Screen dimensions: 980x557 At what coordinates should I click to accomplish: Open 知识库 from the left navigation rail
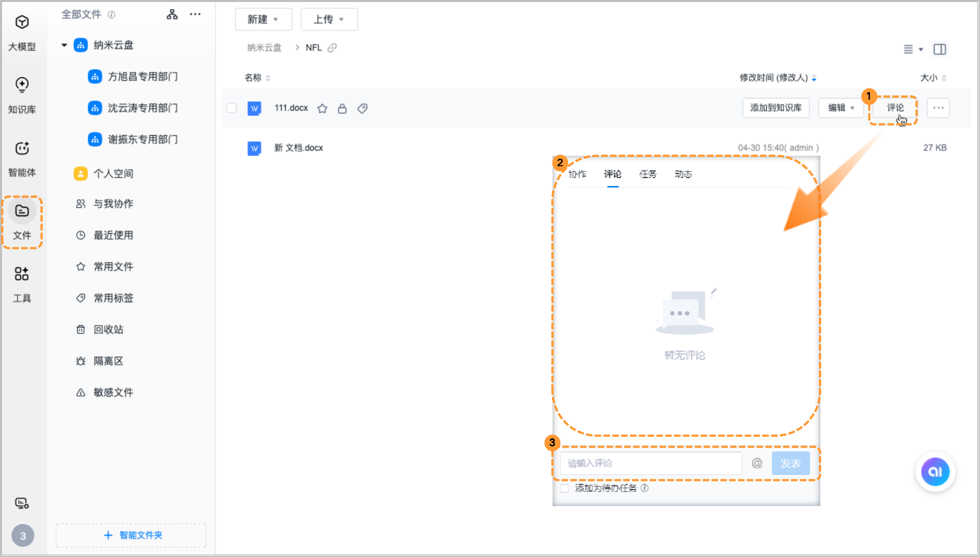tap(22, 96)
